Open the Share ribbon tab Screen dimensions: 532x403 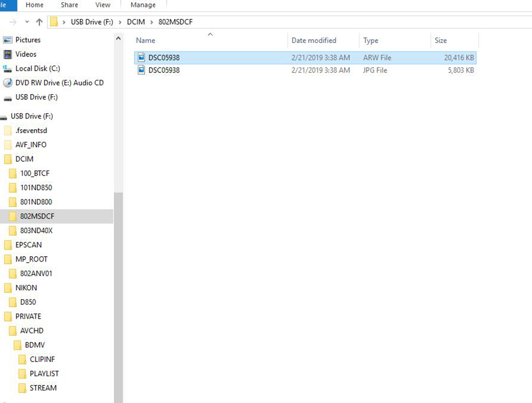pos(69,5)
